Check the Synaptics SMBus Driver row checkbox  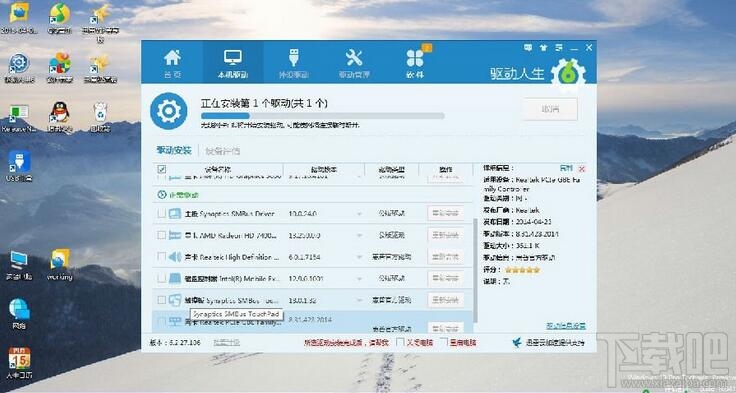(x=161, y=214)
